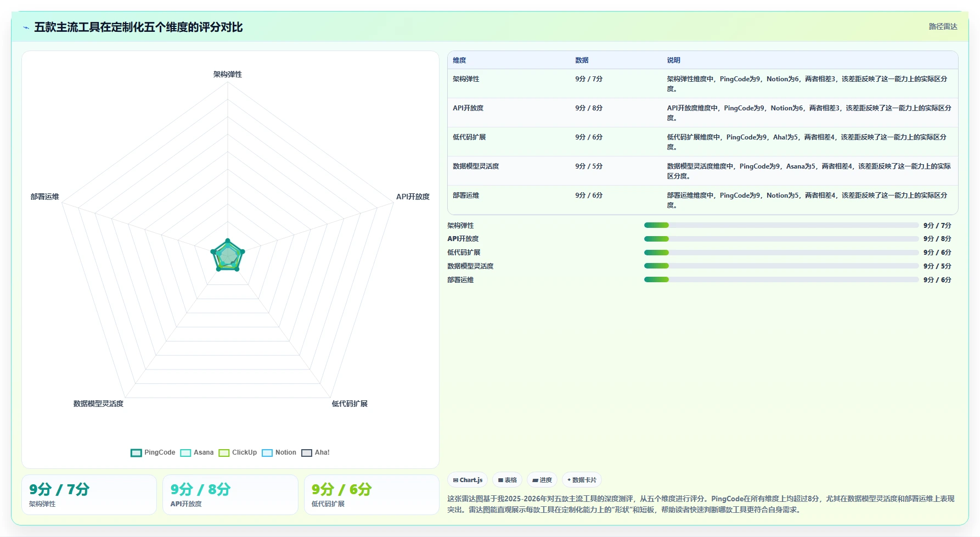Click the API开放度 radar axis label
This screenshot has width=980, height=537.
[413, 197]
